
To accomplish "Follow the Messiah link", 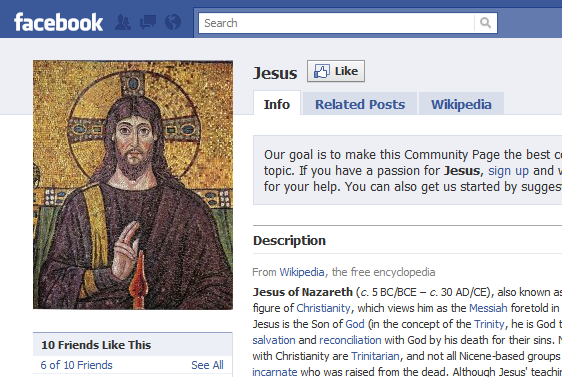I will 488,308.
